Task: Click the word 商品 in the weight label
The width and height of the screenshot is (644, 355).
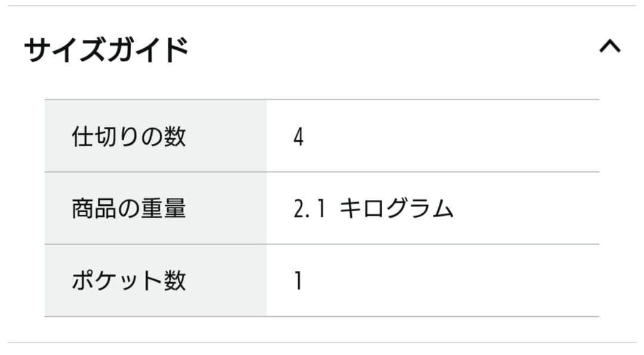Action: (94, 209)
